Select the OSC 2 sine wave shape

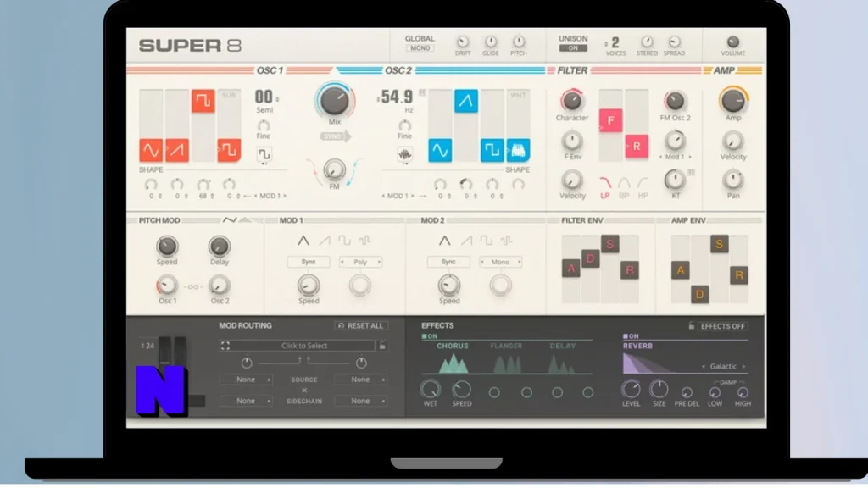click(x=440, y=150)
